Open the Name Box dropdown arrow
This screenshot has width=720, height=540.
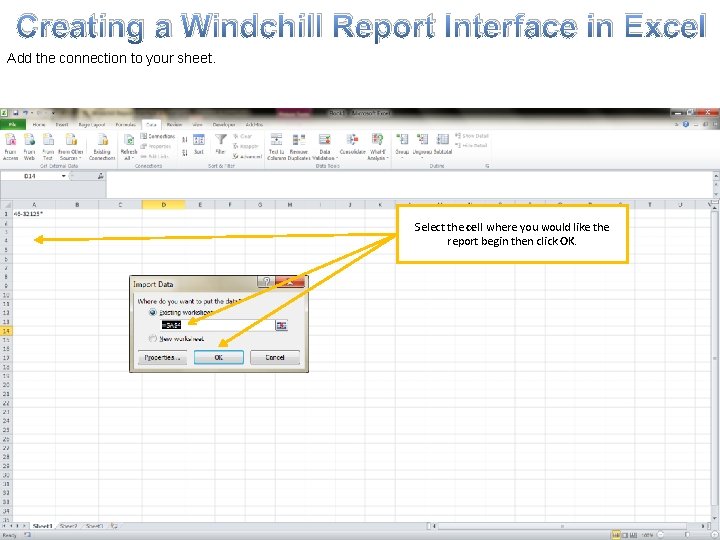63,176
